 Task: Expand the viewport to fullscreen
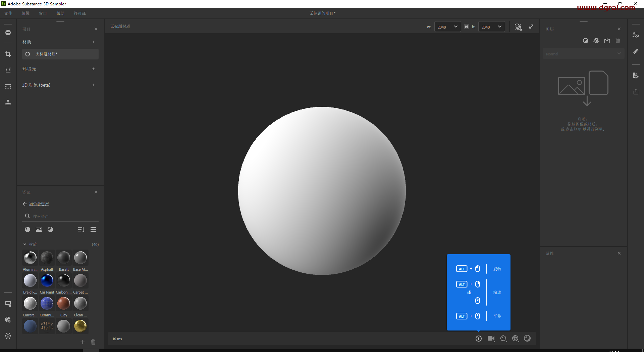coord(531,27)
